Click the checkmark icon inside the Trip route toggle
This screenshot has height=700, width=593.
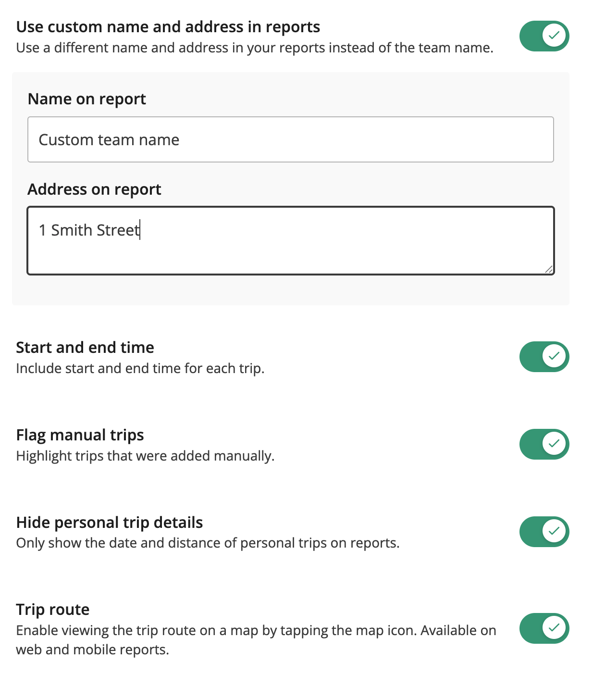pyautogui.click(x=554, y=628)
